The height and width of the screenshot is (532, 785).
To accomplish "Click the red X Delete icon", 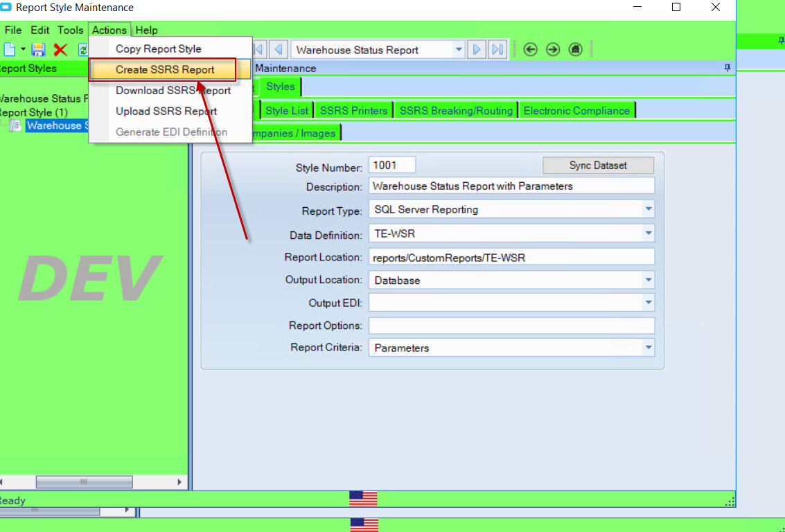I will click(x=60, y=50).
